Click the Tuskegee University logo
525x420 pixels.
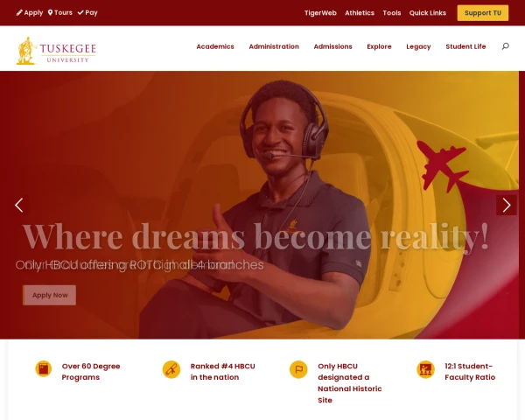tap(56, 51)
